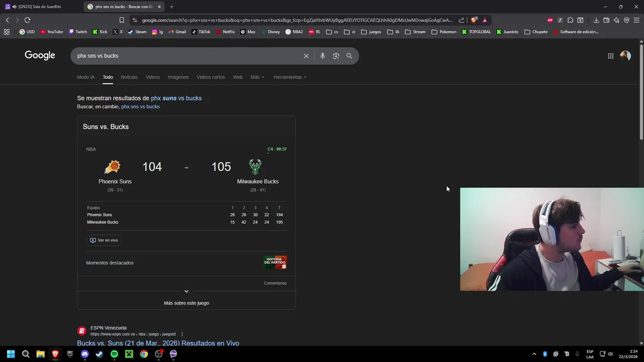Click the Comentarios feedback link
Viewport: 644px width, 362px height.
(x=275, y=283)
